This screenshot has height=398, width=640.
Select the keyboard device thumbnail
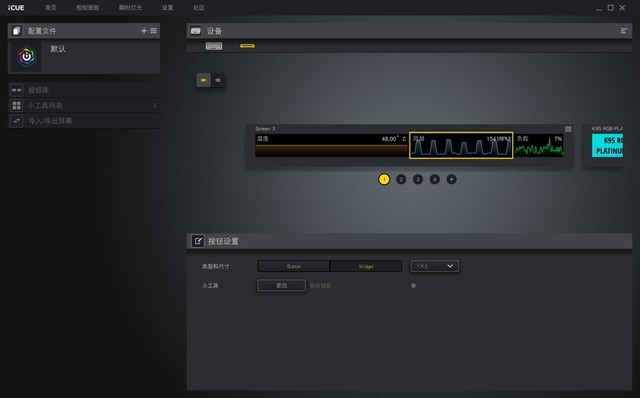tap(214, 46)
